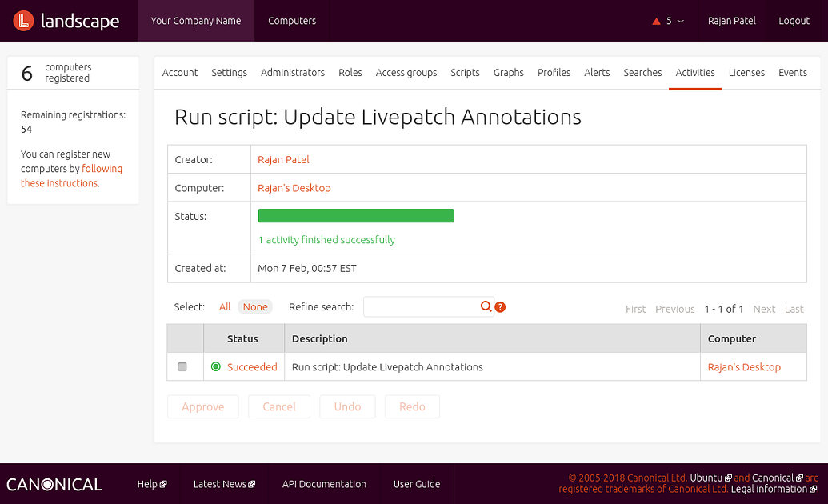Switch to the Scripts tab

465,73
